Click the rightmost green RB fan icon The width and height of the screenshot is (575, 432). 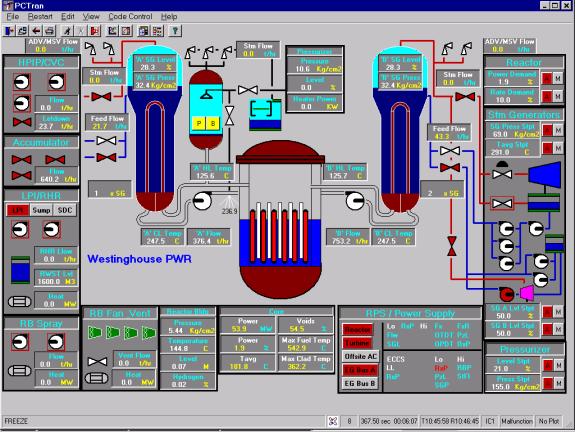(x=149, y=333)
